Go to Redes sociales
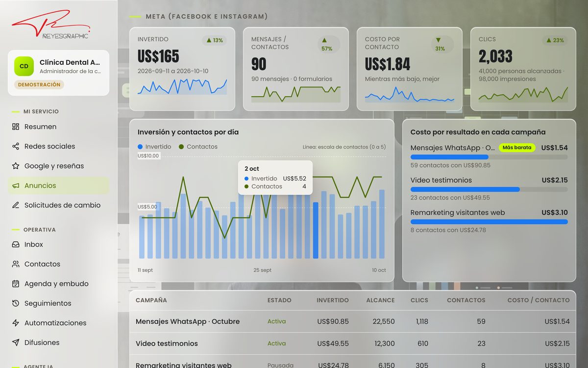588x368 pixels. (x=58, y=146)
